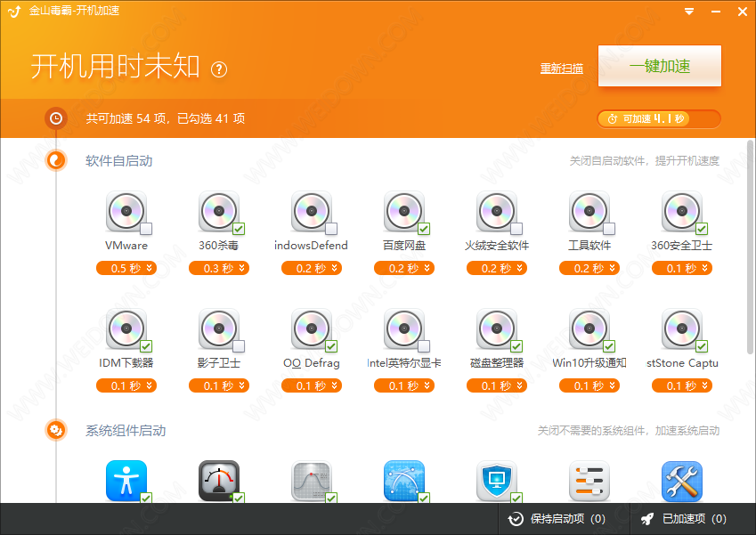This screenshot has height=535, width=756.
Task: Click the Win10升级通知 disc icon
Action: click(x=589, y=328)
